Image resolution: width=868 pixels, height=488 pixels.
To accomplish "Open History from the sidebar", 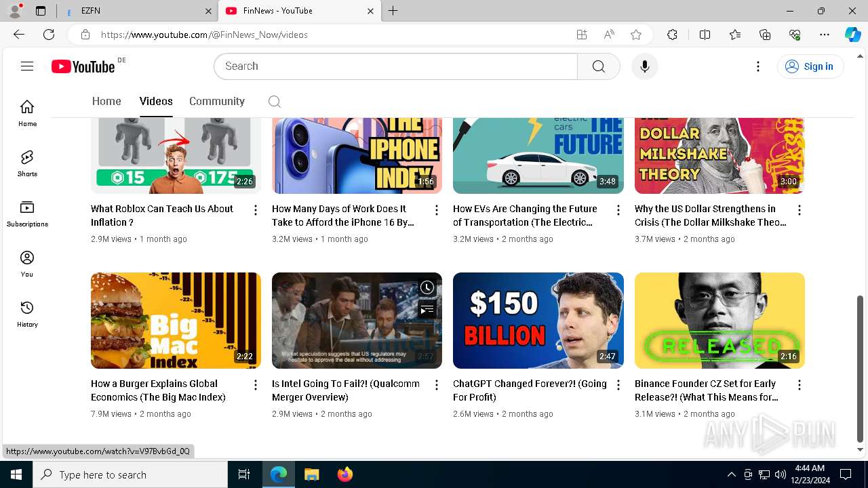I will (x=27, y=314).
